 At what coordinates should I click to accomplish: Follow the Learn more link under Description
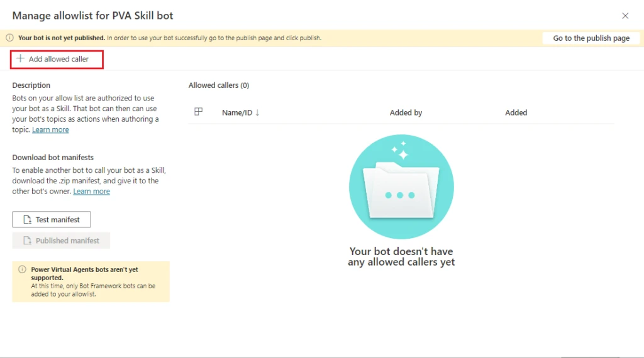pyautogui.click(x=50, y=129)
